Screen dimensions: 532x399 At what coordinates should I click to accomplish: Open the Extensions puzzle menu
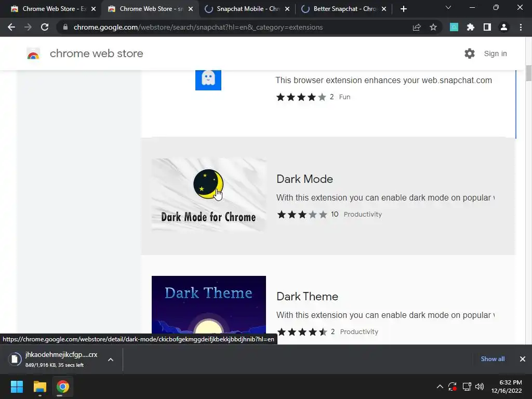pyautogui.click(x=470, y=27)
